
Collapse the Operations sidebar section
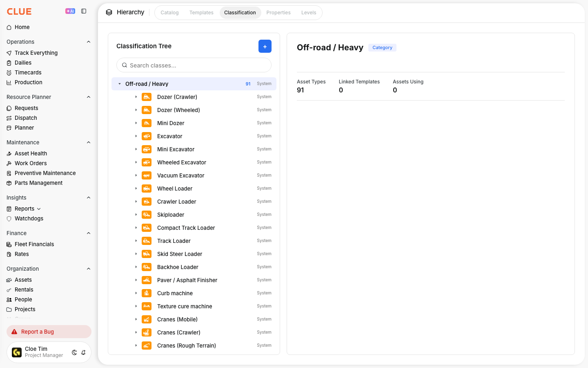[89, 42]
